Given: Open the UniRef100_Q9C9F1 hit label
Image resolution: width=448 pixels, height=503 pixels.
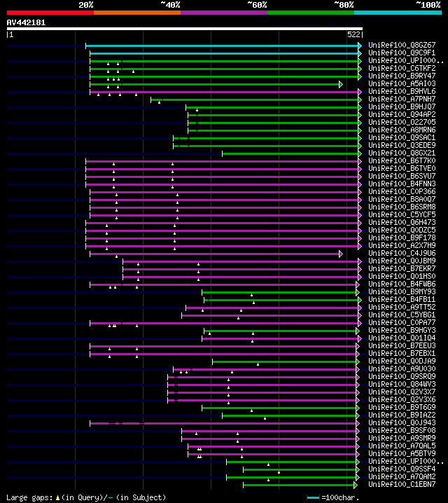Looking at the screenshot, I should click(402, 53).
